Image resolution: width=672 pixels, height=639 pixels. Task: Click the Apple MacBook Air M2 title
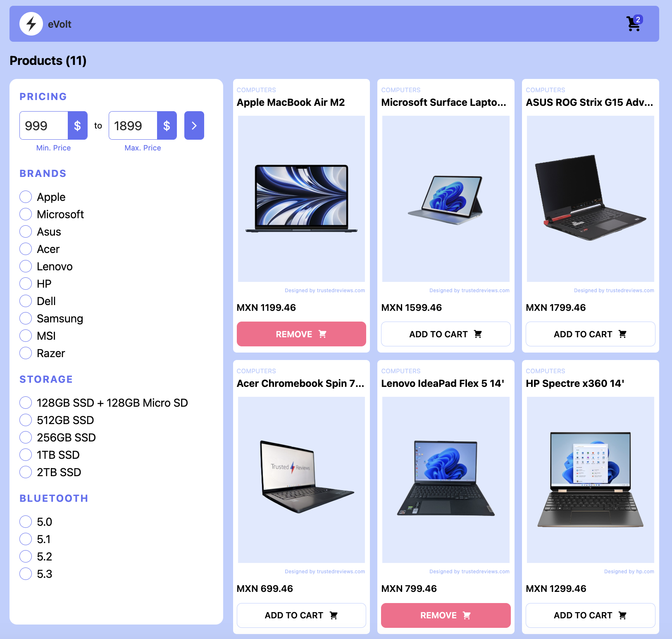[291, 102]
